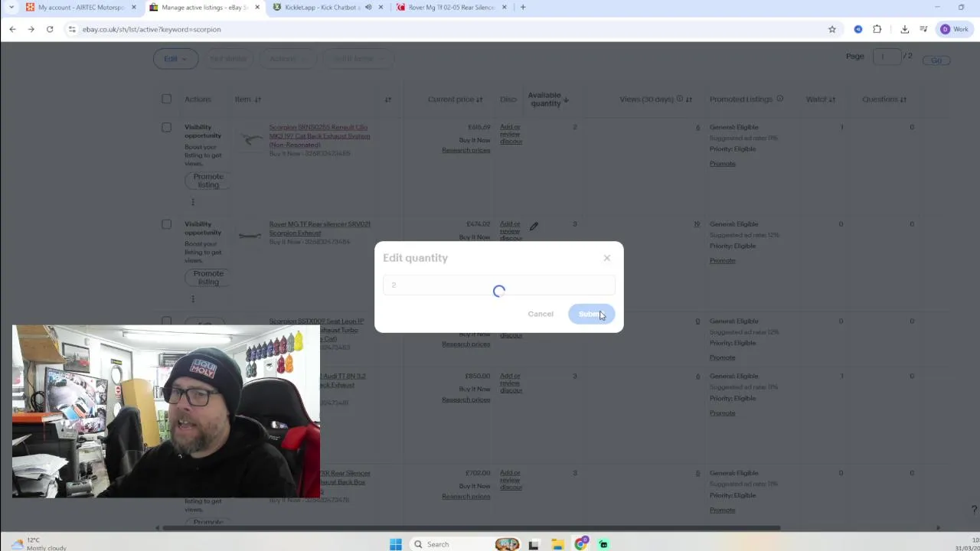
Task: Sort by Views (30 days) column arrows
Action: pos(689,99)
